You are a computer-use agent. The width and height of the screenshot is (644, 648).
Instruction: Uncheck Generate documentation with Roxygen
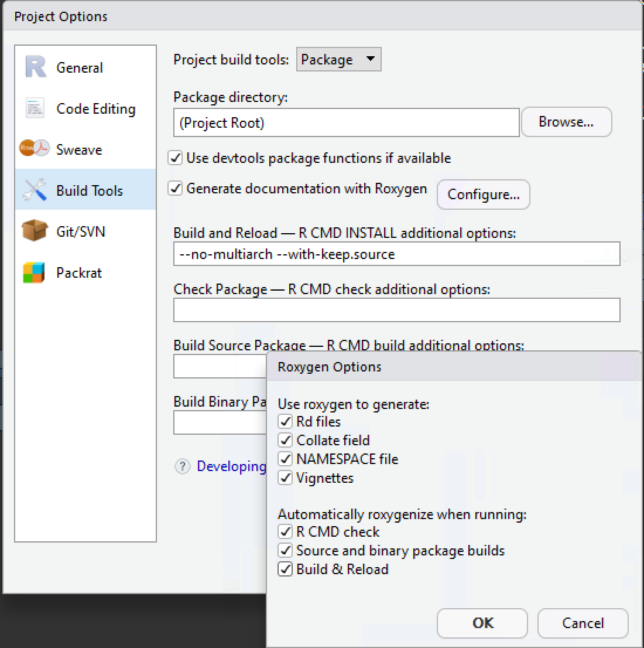(x=175, y=189)
